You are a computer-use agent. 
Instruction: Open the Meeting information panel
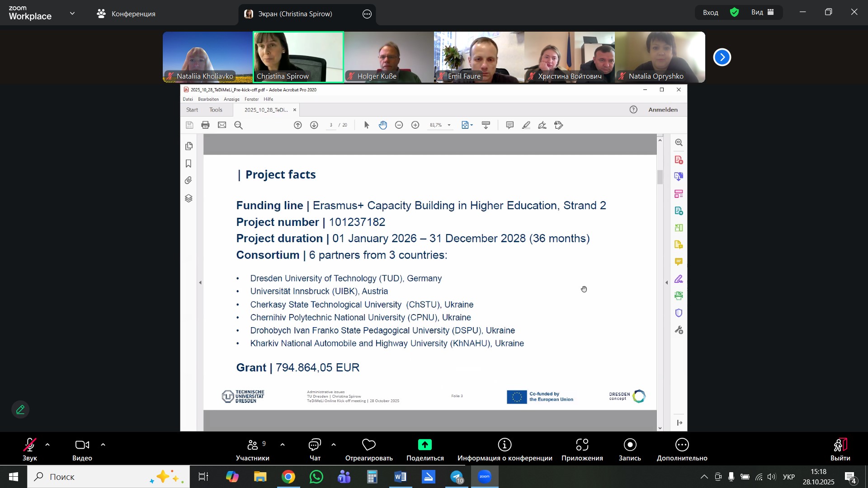(505, 450)
